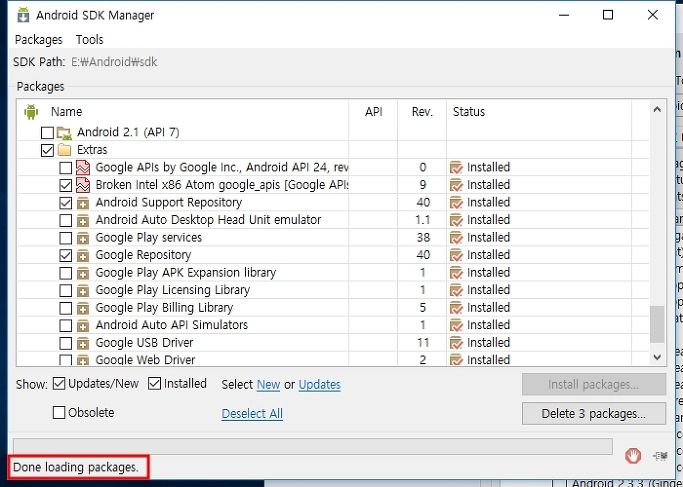Click the Google Repository package icon
This screenshot has width=683, height=487.
[83, 256]
